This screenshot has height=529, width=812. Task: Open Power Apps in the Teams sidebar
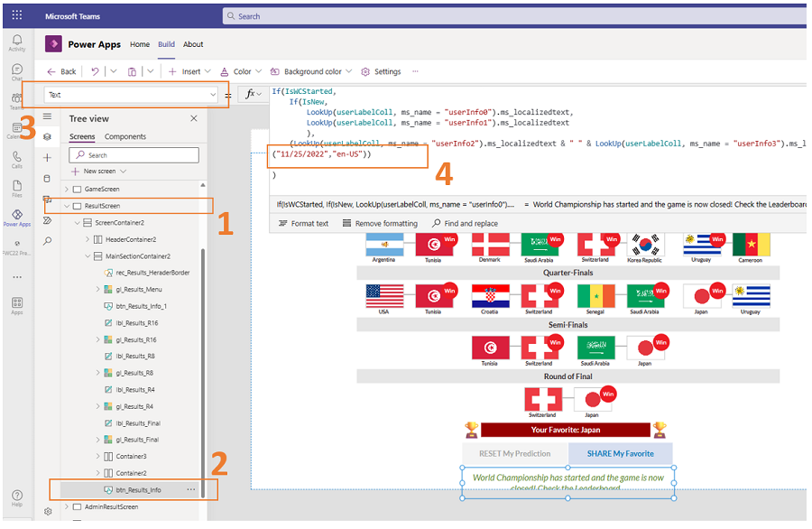point(16,218)
